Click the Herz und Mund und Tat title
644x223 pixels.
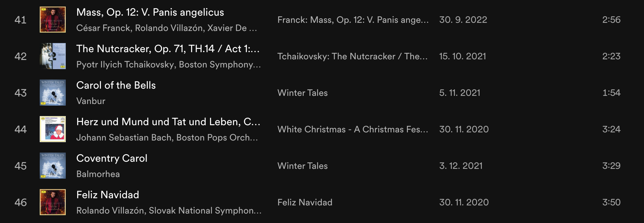tap(168, 122)
